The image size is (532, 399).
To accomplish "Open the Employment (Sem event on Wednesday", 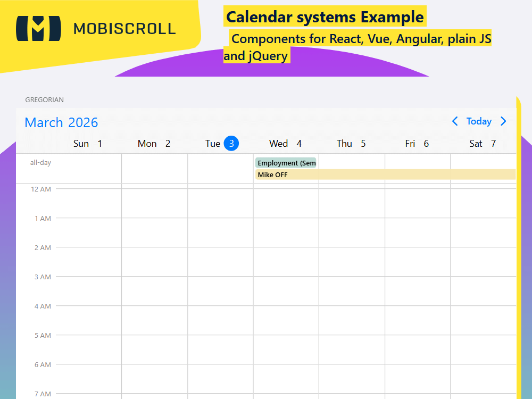I will 286,163.
